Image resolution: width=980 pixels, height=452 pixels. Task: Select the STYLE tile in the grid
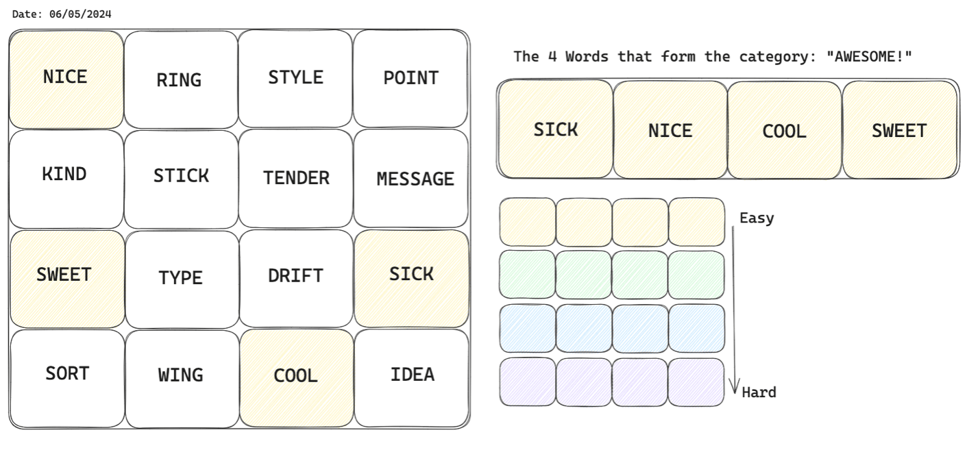(x=295, y=79)
